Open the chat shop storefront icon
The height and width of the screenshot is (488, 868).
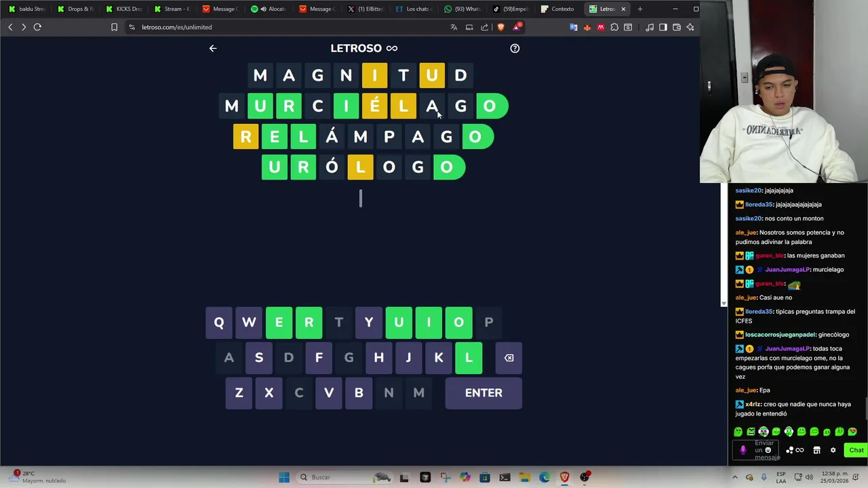pos(817,450)
